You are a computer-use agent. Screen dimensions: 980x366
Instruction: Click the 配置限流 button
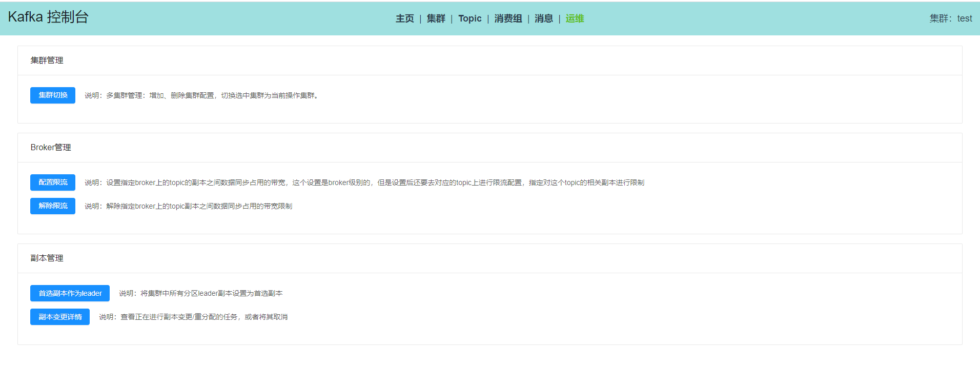[x=53, y=182]
